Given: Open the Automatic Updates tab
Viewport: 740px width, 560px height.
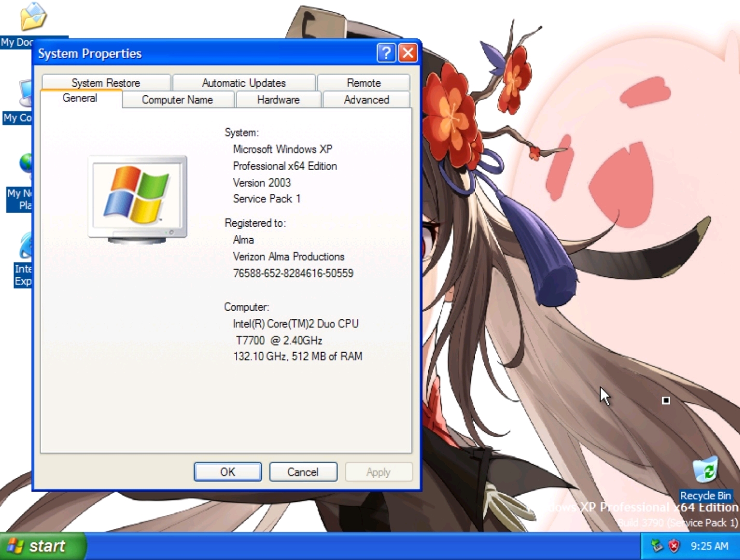Looking at the screenshot, I should click(244, 82).
